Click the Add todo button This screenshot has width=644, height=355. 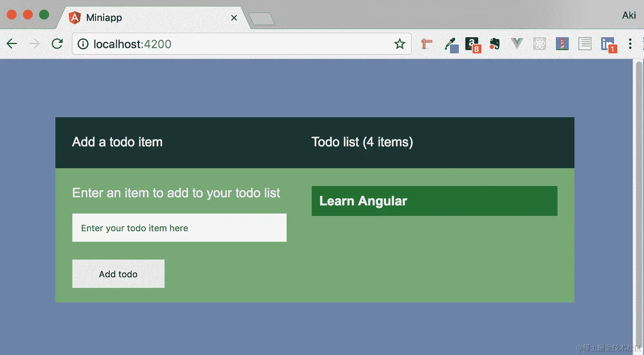pyautogui.click(x=118, y=274)
